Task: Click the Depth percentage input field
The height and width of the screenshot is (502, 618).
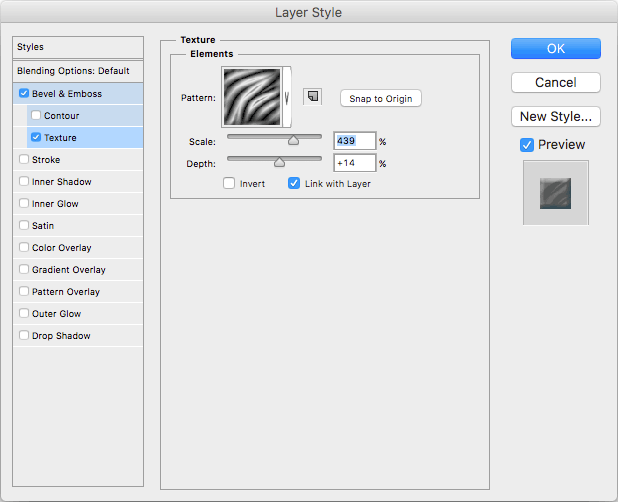Action: click(355, 163)
